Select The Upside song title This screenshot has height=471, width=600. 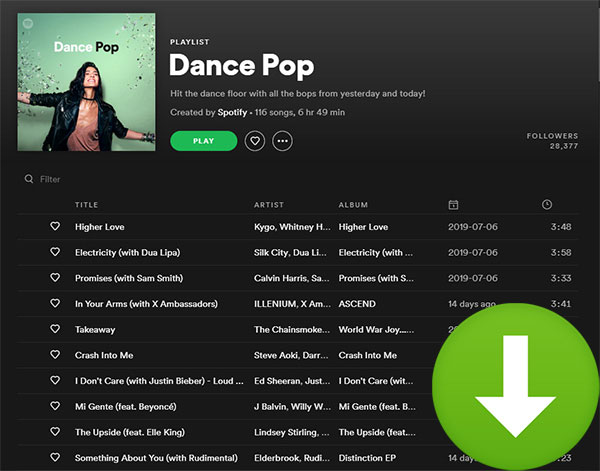click(130, 432)
